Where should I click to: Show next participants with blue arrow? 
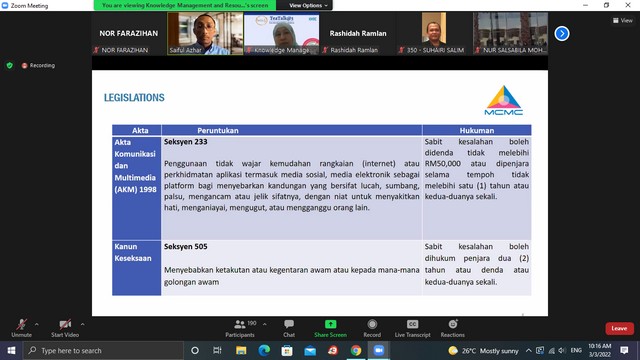pos(562,33)
